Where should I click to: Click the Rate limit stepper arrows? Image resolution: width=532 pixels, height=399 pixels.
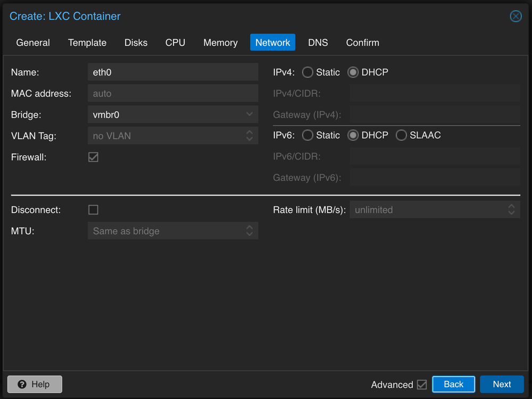coord(512,210)
